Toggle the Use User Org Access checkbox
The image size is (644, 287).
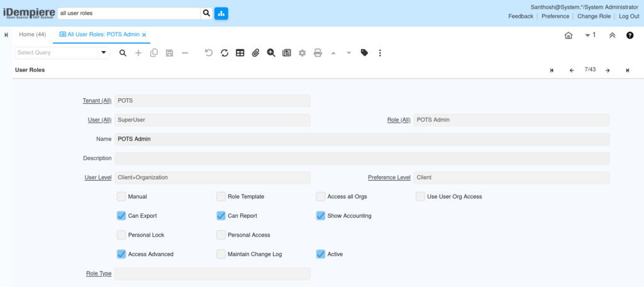420,196
